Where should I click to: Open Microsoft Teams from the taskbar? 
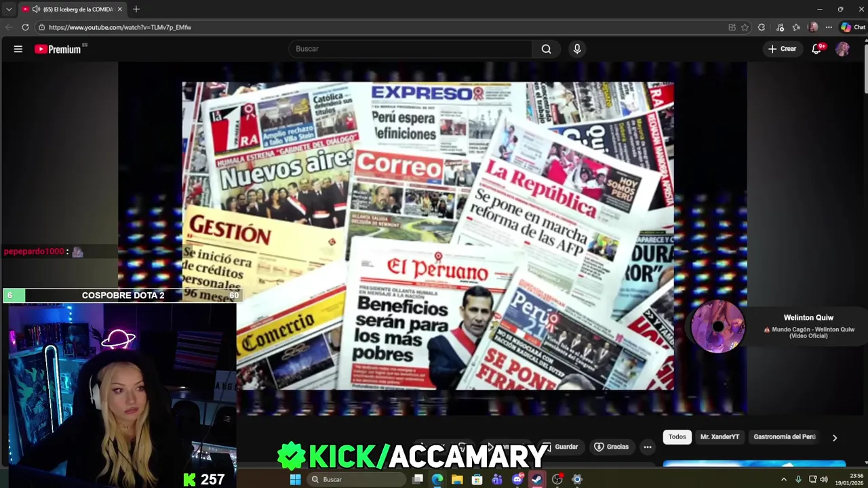(x=497, y=479)
